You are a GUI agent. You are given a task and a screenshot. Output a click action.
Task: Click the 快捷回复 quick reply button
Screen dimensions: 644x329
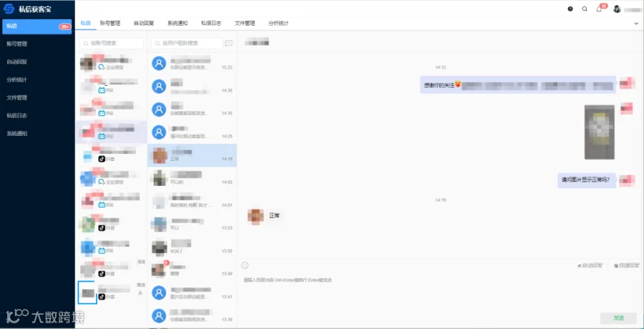pos(627,266)
